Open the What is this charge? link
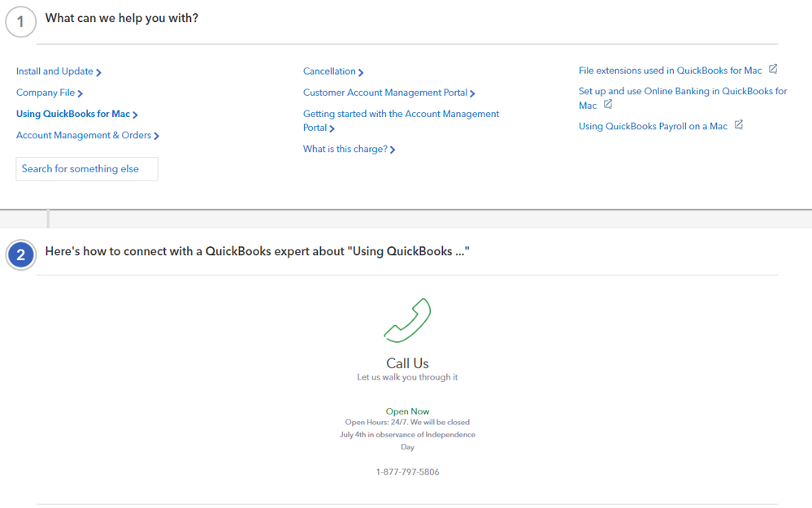 [349, 150]
